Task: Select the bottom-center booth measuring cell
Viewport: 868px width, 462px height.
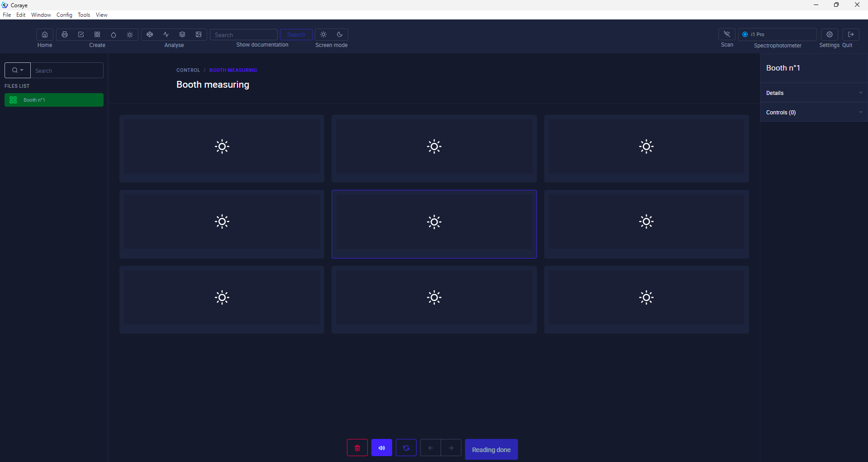Action: tap(434, 300)
